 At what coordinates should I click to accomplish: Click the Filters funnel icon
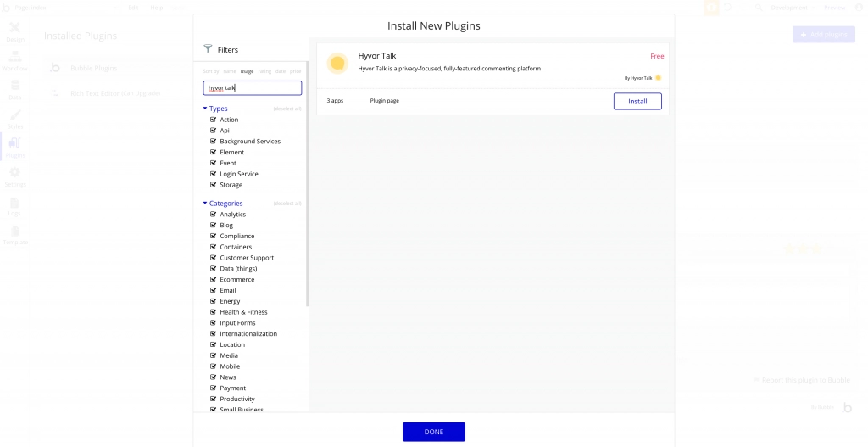(x=208, y=48)
